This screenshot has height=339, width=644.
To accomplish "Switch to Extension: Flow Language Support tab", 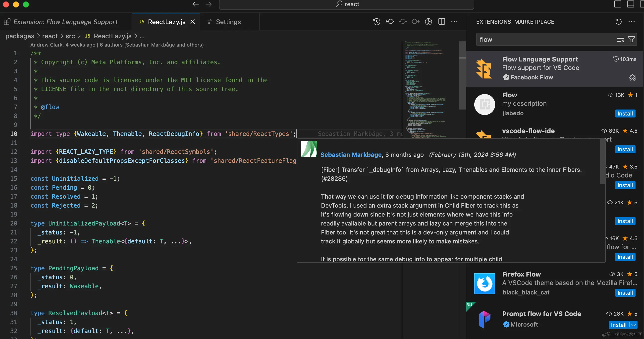I will 65,22.
